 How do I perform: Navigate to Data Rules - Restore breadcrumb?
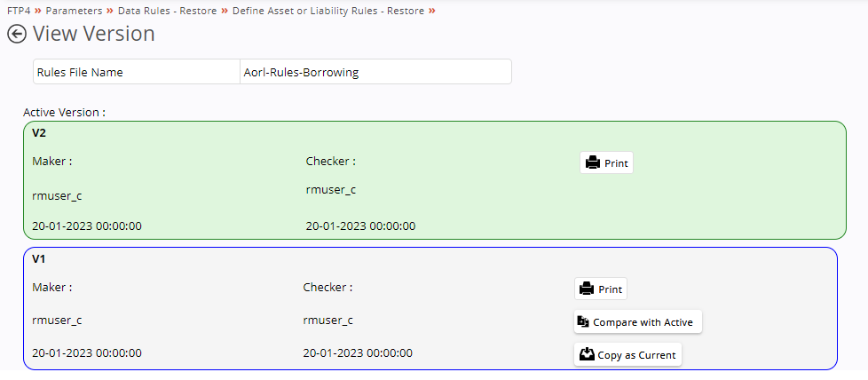(x=167, y=11)
